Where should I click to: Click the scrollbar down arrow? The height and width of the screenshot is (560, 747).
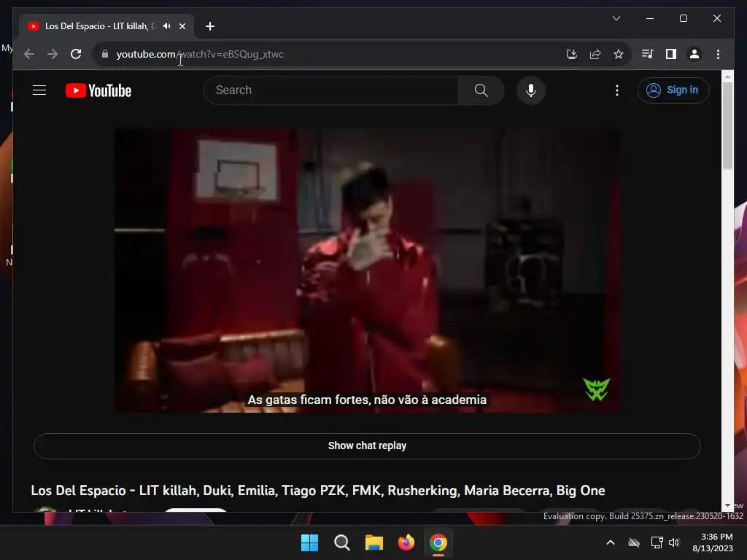727,505
